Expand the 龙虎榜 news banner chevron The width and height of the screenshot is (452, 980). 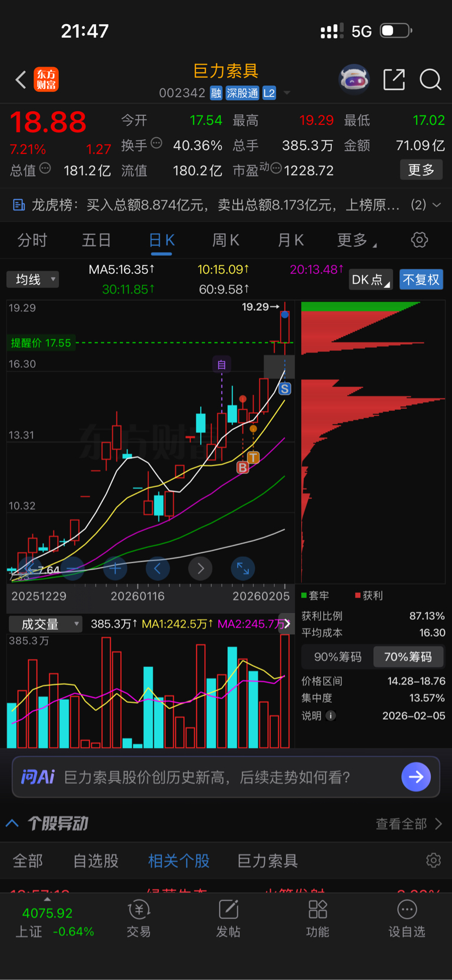(x=437, y=205)
